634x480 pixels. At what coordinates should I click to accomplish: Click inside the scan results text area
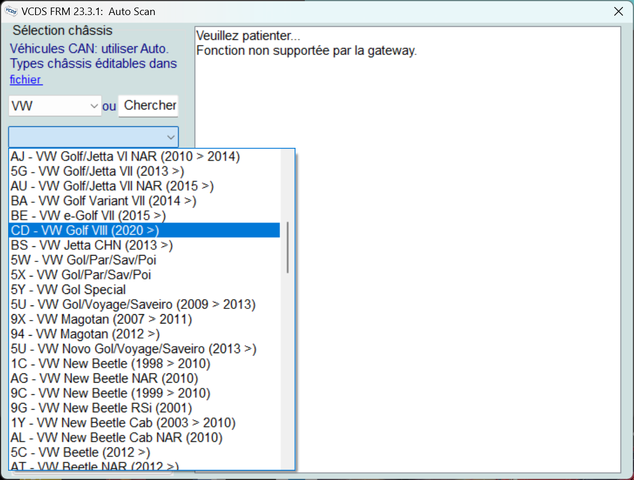pyautogui.click(x=408, y=250)
